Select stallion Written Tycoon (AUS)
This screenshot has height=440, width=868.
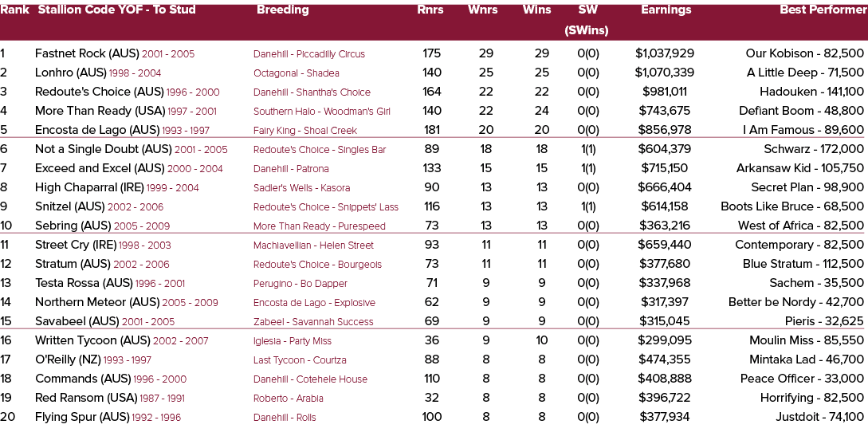[x=92, y=340]
